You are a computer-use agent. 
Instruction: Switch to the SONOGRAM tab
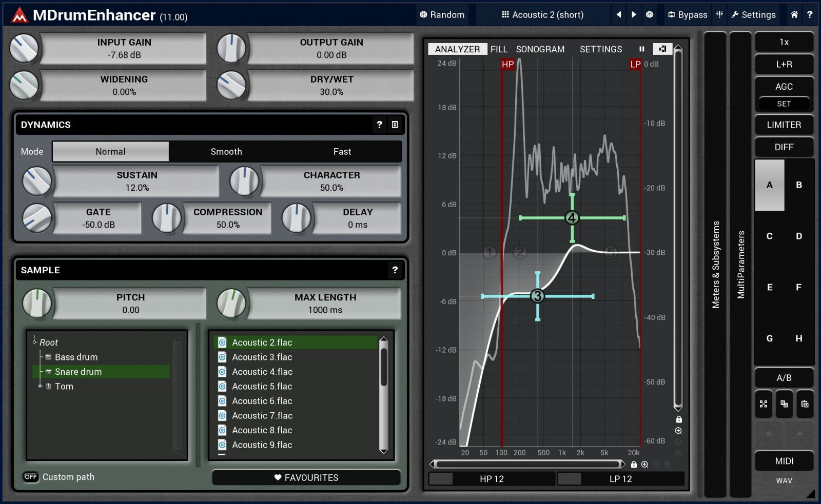click(x=540, y=49)
